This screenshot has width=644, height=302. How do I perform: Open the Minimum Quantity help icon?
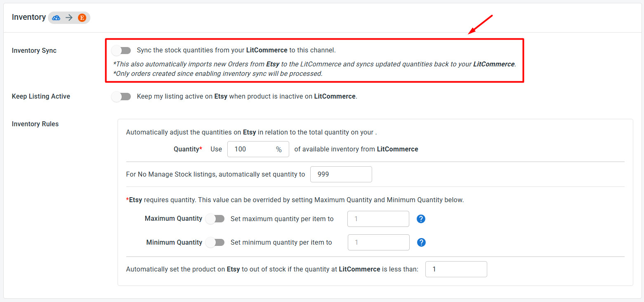tap(421, 242)
